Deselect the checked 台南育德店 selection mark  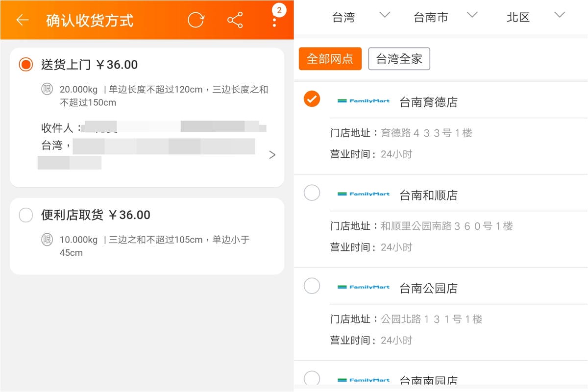coord(312,98)
